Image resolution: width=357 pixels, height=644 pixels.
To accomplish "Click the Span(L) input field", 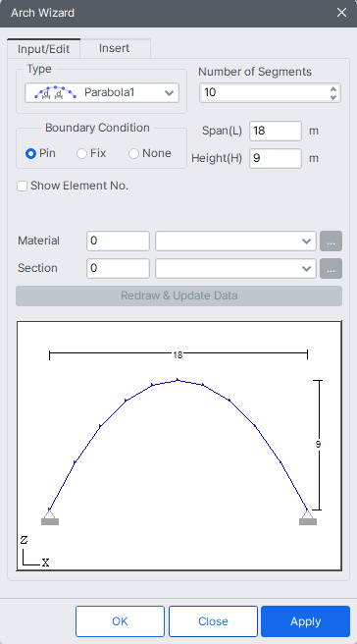I will tap(276, 131).
